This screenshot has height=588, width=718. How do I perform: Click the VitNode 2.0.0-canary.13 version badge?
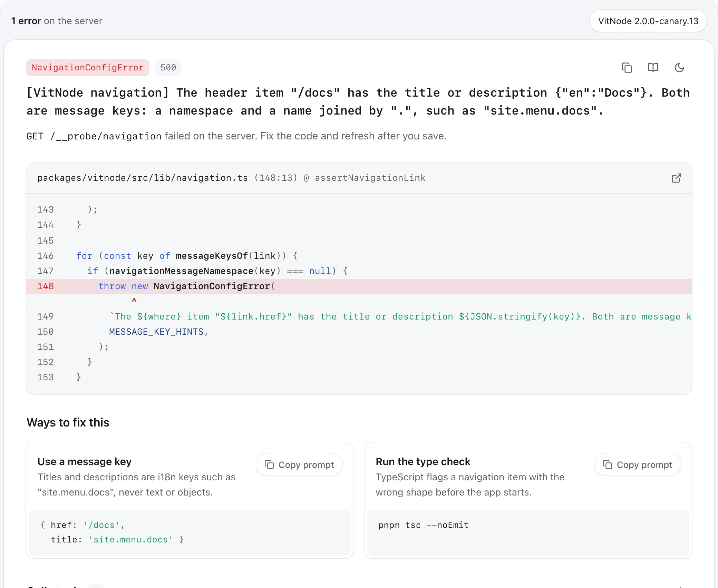648,21
